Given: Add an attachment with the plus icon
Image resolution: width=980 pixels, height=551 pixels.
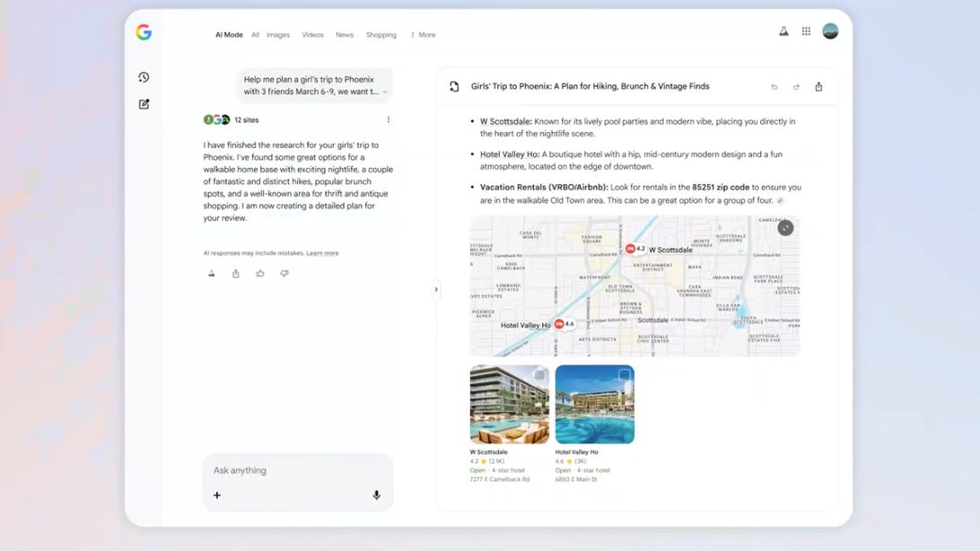Looking at the screenshot, I should tap(217, 494).
